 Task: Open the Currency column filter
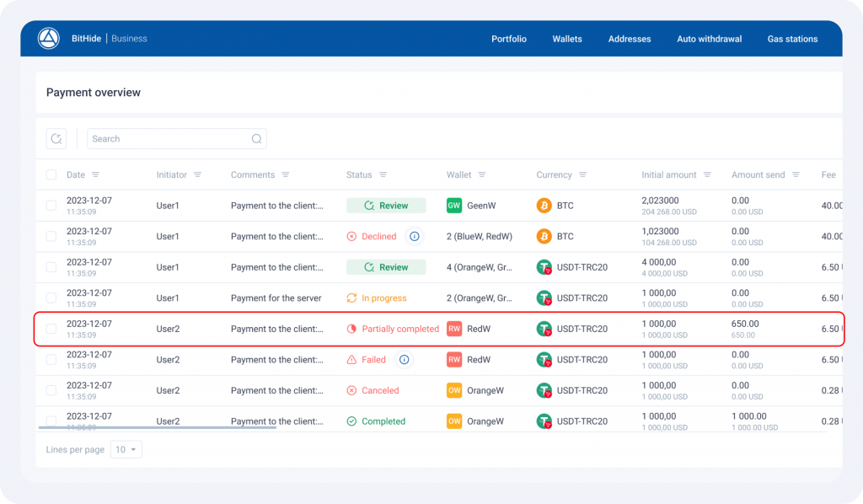tap(582, 175)
